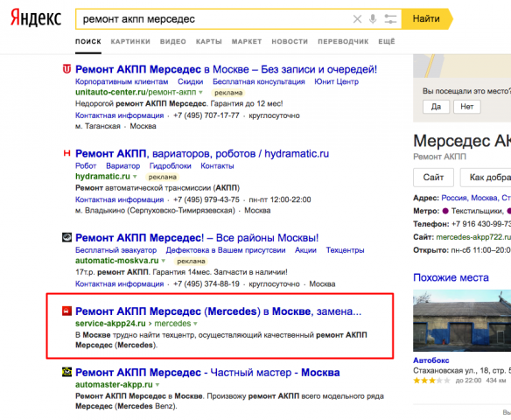511x420 pixels.
Task: Open Контактная информация for unitauto-center
Action: tap(119, 115)
